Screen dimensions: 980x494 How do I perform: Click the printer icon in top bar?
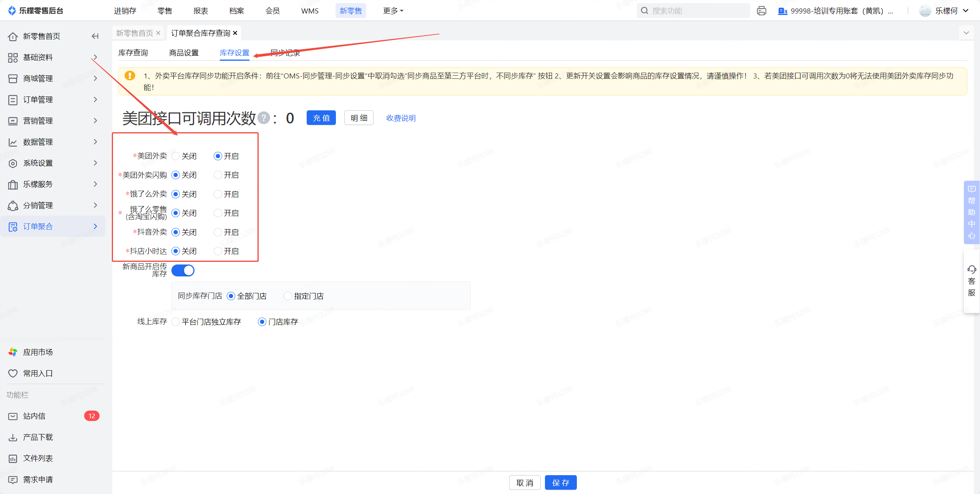tap(761, 11)
